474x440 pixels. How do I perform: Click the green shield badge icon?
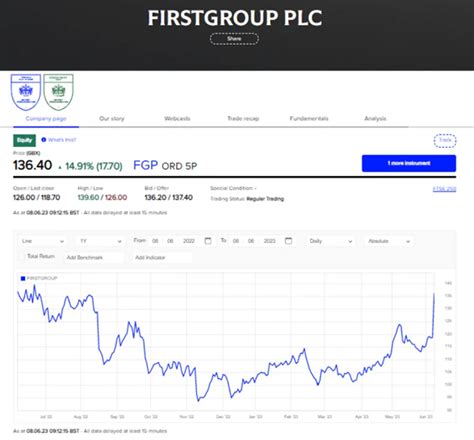pos(58,92)
